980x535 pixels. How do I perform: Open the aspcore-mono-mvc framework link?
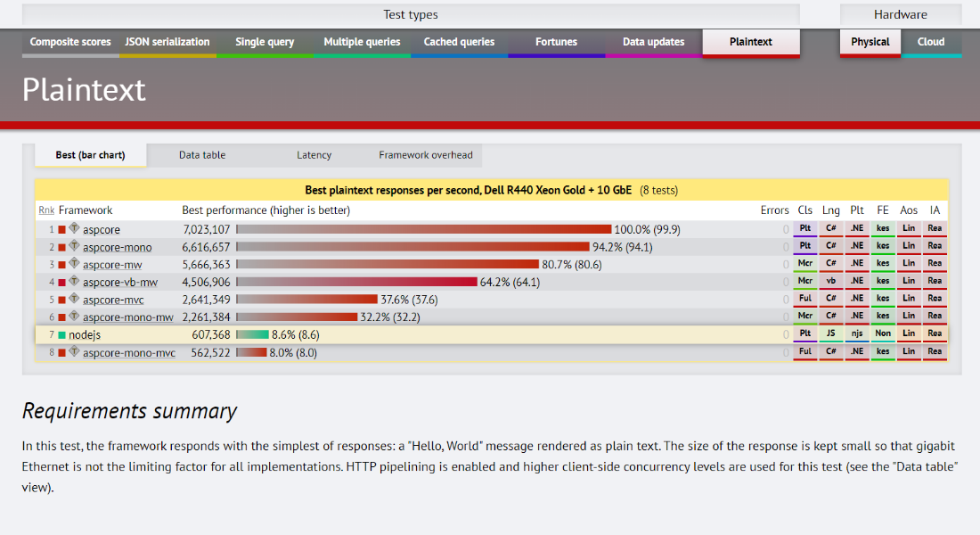click(x=129, y=353)
